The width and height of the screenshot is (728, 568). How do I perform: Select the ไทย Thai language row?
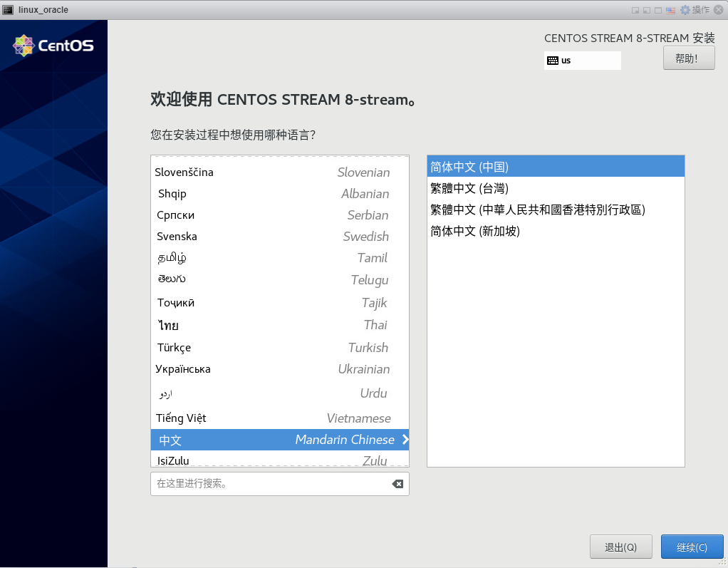tap(279, 326)
